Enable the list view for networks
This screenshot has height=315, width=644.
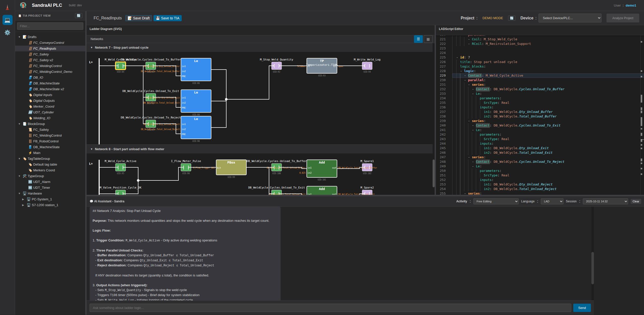click(x=418, y=39)
